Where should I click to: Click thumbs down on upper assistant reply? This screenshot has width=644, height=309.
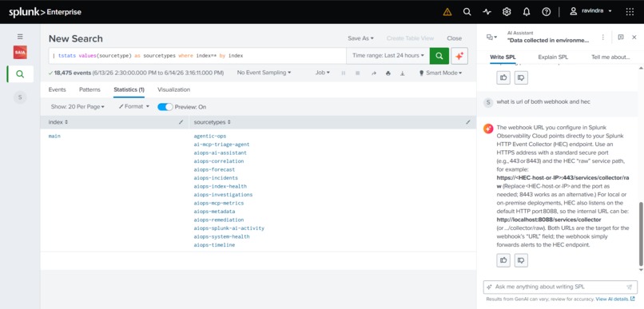pos(521,77)
